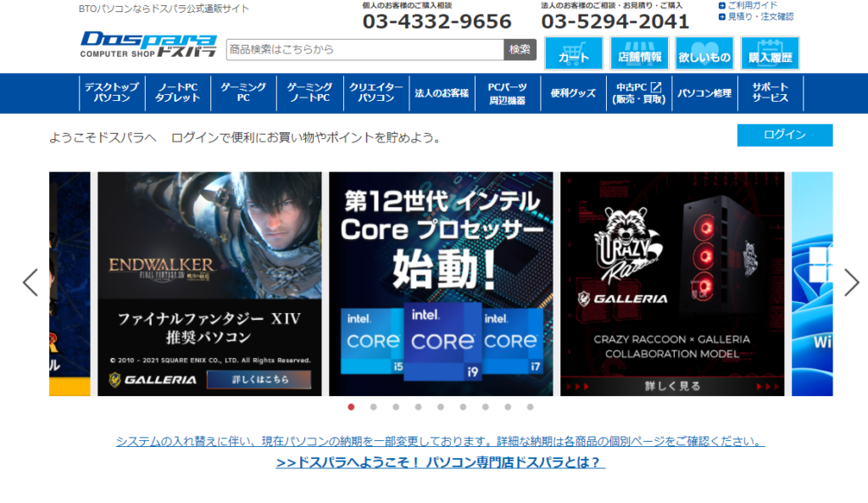Screen dimensions: 868x503
Task: Click the corporate phone number 03-5294-2041
Action: (x=615, y=21)
